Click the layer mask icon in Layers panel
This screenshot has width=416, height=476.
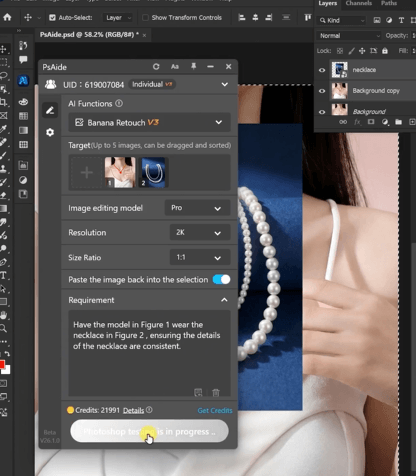point(371,122)
